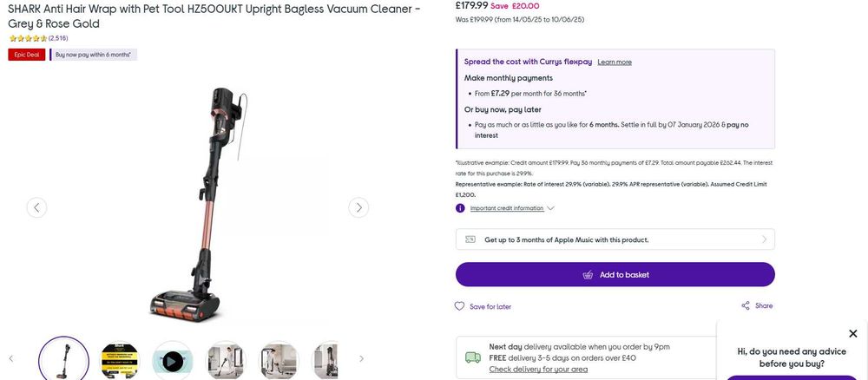
Task: Select the first vacuum thumbnail
Action: coord(64,359)
